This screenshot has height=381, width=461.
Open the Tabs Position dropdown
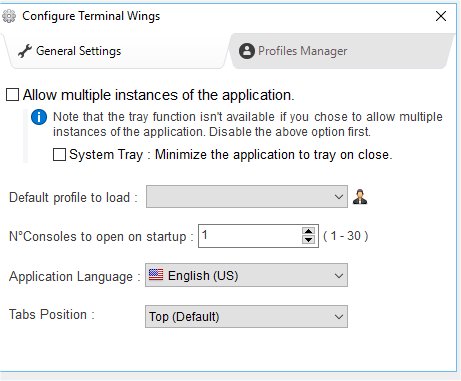246,316
